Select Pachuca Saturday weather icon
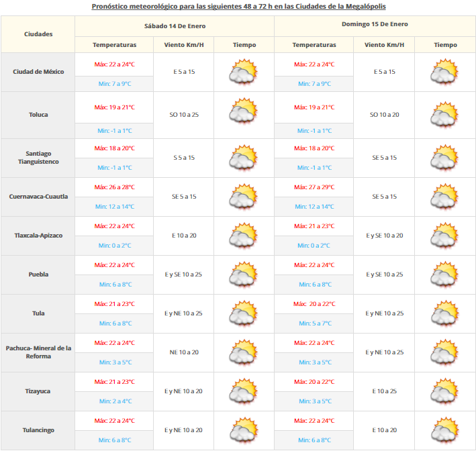 point(244,352)
